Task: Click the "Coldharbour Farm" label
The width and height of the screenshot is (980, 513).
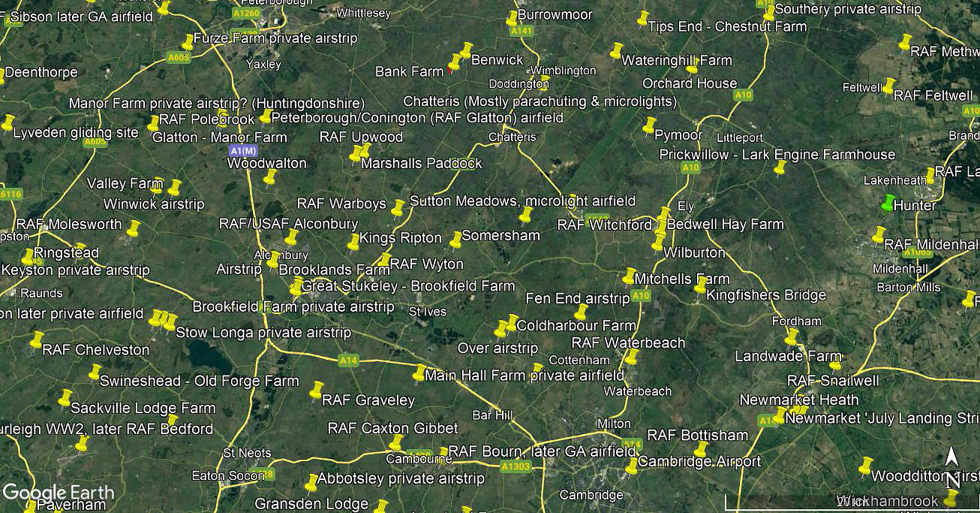Action: pyautogui.click(x=576, y=326)
